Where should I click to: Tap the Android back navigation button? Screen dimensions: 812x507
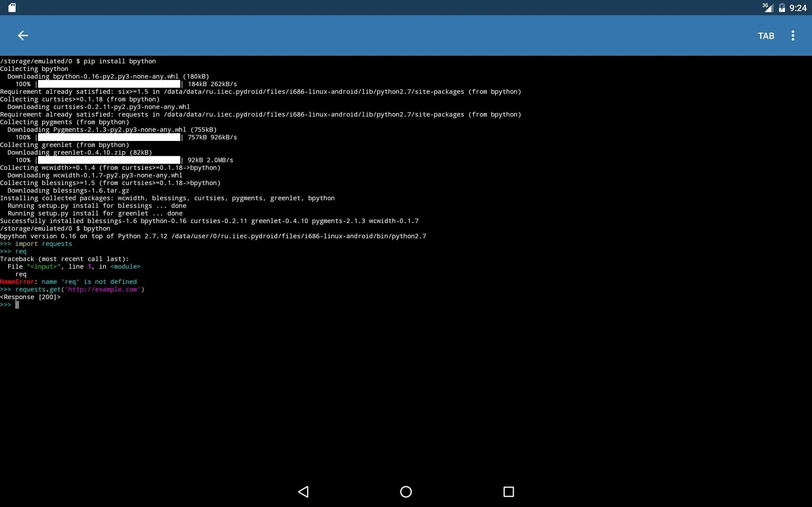(x=303, y=491)
